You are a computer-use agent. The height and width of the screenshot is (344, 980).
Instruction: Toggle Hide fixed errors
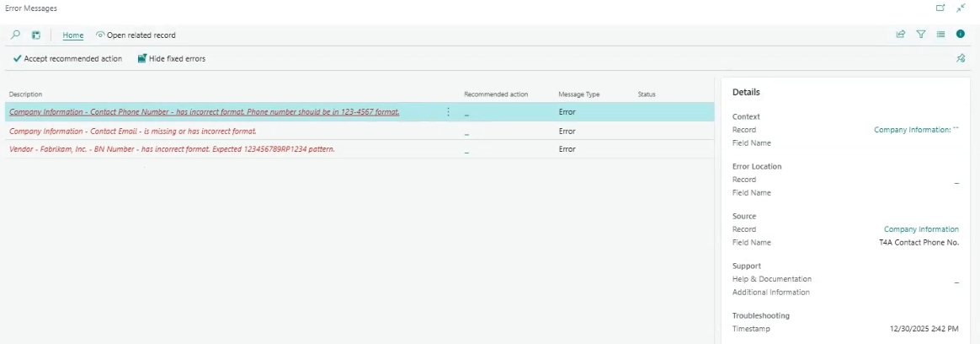coord(172,59)
